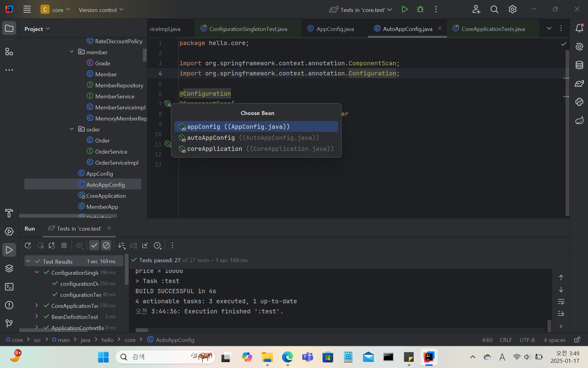The image size is (588, 368).
Task: Open Gradle elephant tool window
Action: [x=579, y=83]
